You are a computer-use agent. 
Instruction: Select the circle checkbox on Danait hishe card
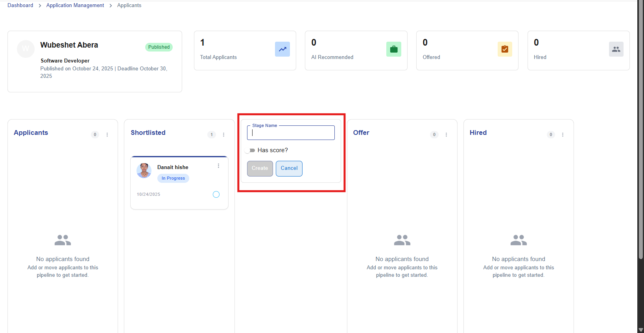click(x=216, y=194)
